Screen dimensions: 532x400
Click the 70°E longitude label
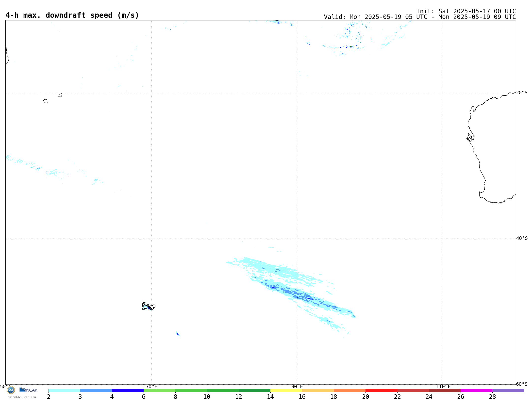[151, 387]
